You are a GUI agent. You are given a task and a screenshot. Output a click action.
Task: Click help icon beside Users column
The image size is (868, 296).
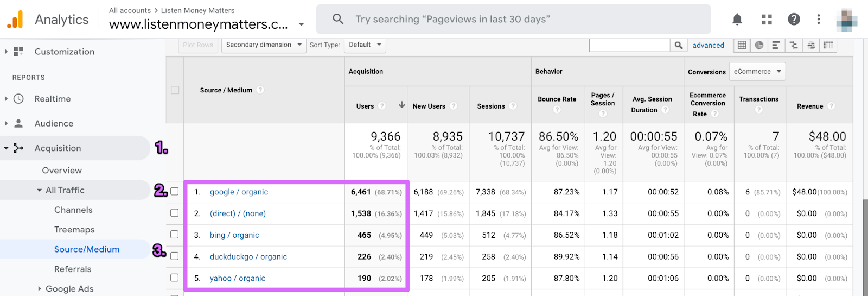(x=382, y=106)
